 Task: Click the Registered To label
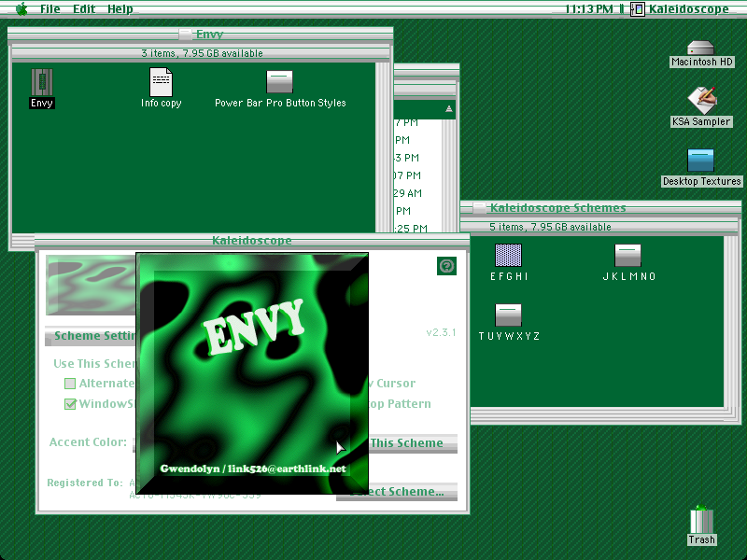85,483
